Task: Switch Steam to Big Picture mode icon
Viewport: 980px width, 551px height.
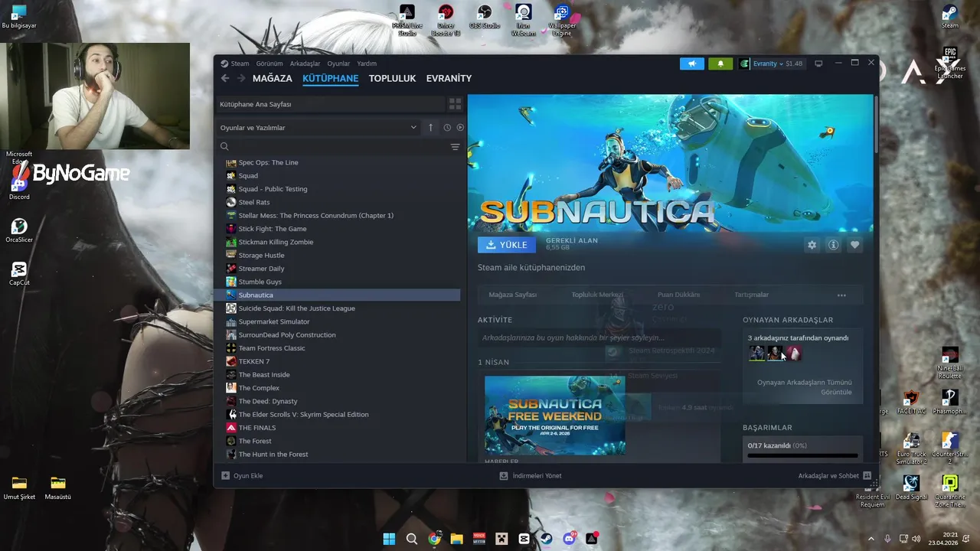Action: (x=818, y=64)
